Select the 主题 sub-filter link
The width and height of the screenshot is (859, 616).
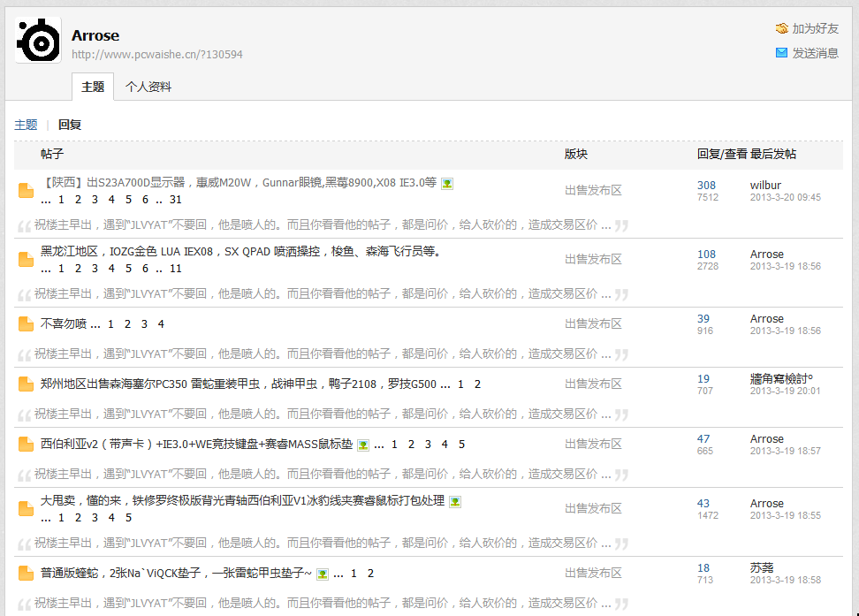[x=26, y=125]
